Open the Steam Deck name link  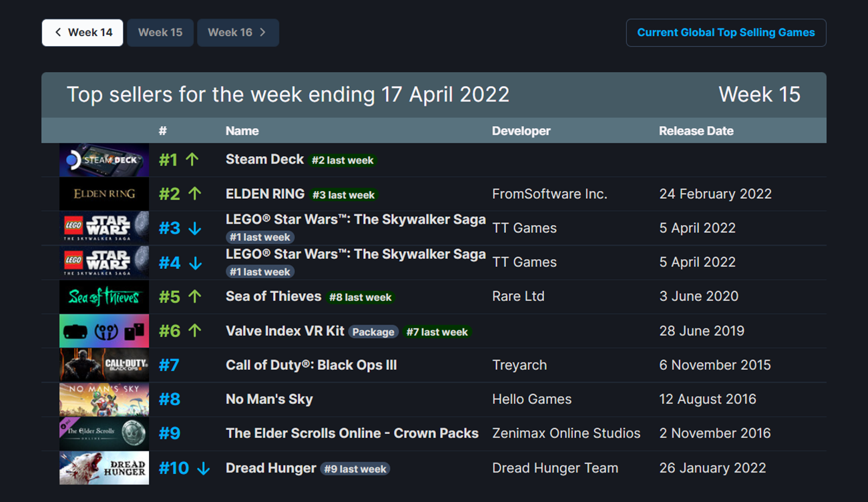tap(265, 160)
